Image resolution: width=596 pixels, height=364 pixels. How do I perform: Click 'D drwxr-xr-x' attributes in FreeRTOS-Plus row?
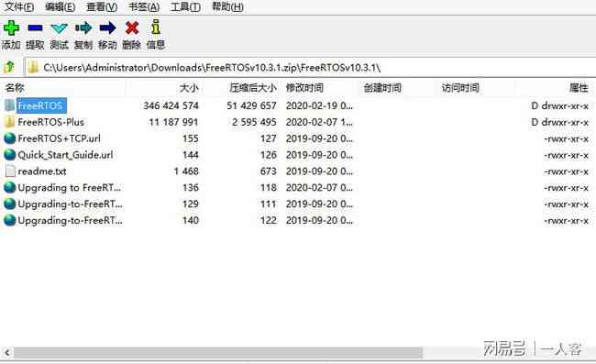point(560,122)
